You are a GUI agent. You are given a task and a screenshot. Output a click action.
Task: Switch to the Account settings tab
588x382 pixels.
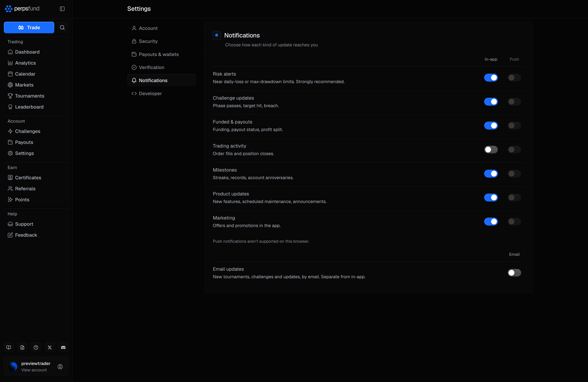[162, 28]
